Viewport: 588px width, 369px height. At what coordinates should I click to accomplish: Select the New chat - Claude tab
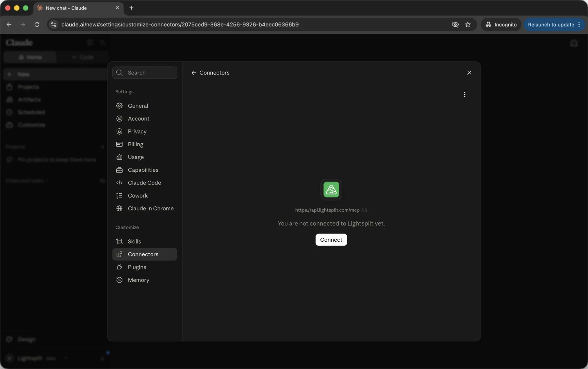(78, 8)
